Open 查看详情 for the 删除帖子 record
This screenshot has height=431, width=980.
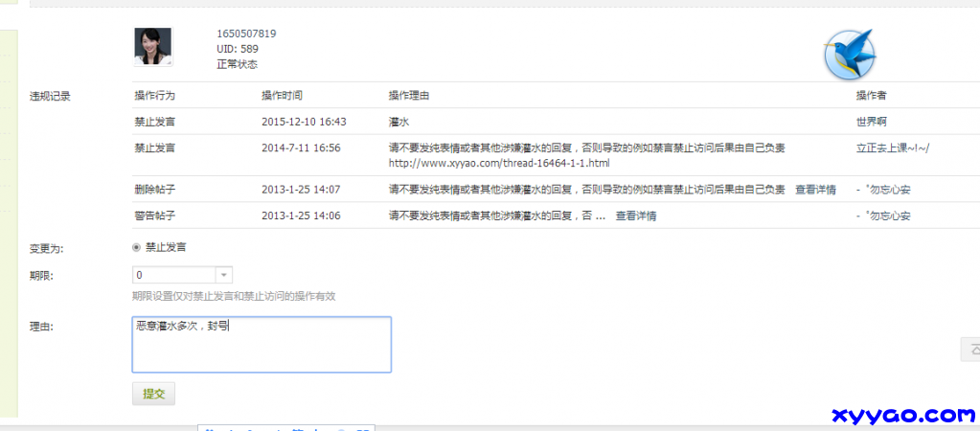click(815, 190)
